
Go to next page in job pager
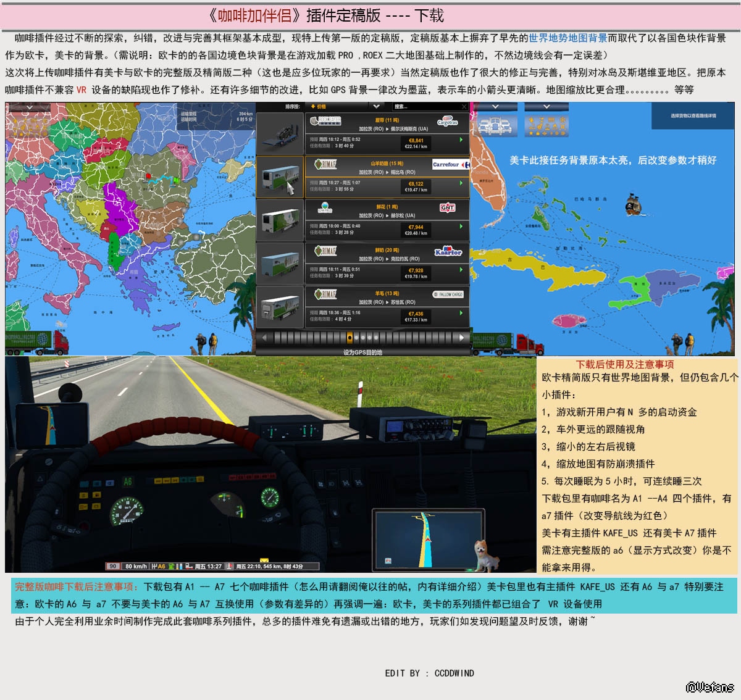[x=461, y=338]
